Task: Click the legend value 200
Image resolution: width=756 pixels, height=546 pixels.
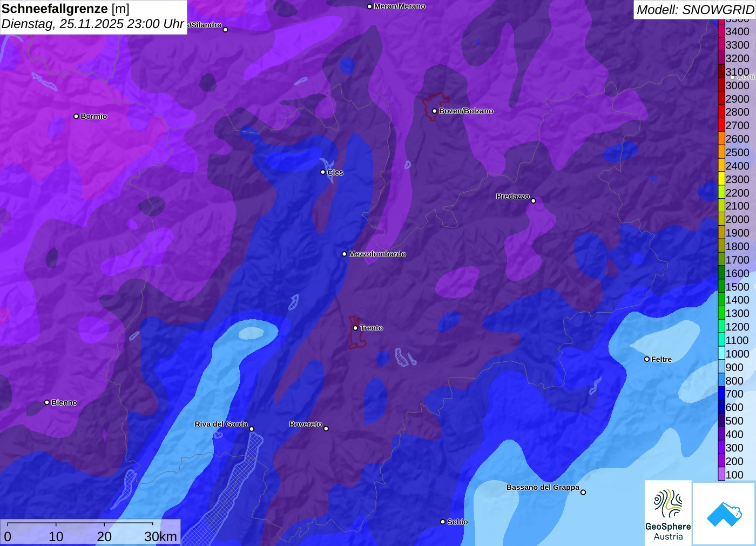Action: [x=734, y=461]
